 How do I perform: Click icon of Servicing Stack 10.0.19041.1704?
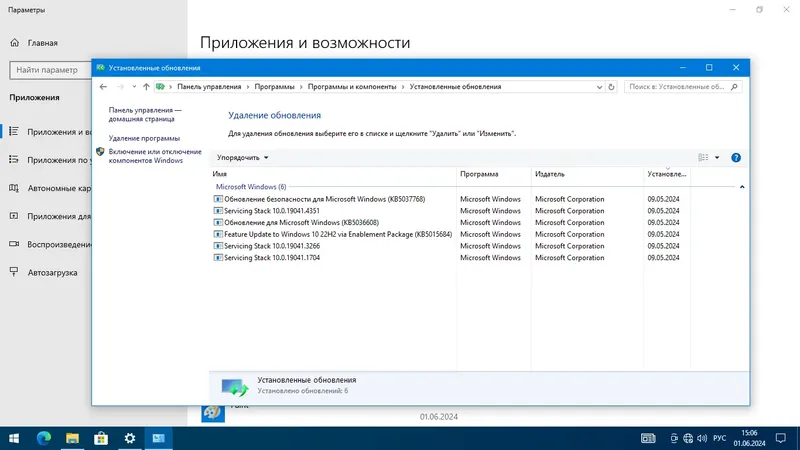coord(218,258)
